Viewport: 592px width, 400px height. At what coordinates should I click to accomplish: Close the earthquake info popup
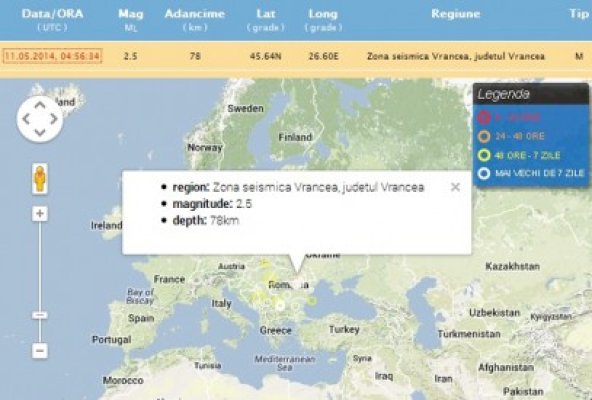point(455,187)
